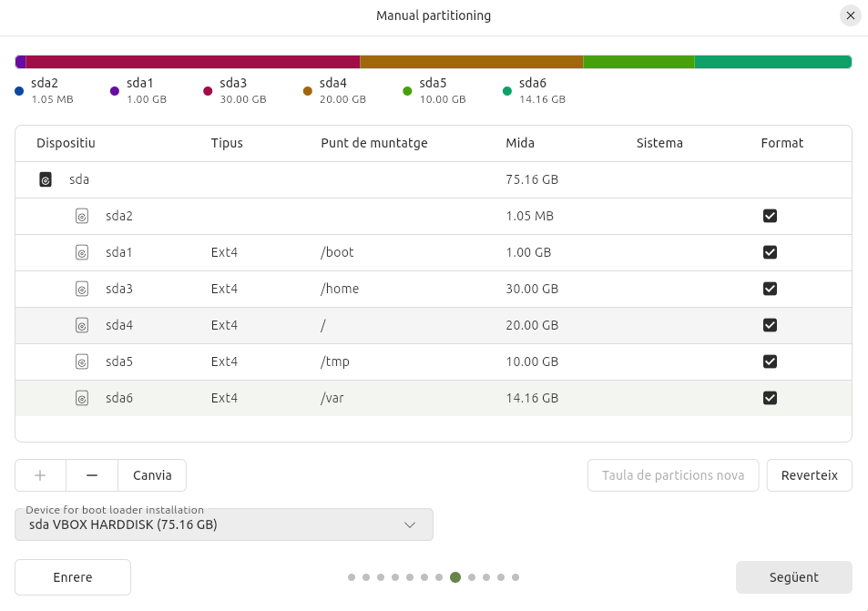Image resolution: width=868 pixels, height=611 pixels.
Task: Go back with the Enrere button
Action: (73, 577)
